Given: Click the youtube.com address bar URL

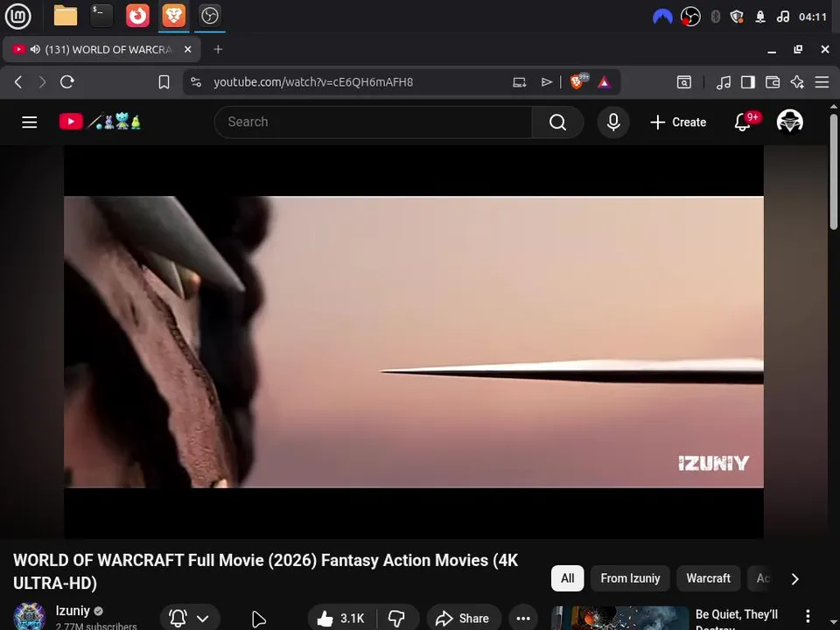Looking at the screenshot, I should pyautogui.click(x=313, y=82).
